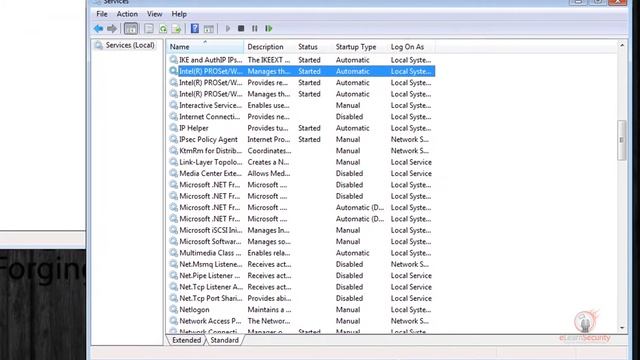This screenshot has height=360, width=640.
Task: Select the Internet Connecti... service
Action: coord(301,117)
